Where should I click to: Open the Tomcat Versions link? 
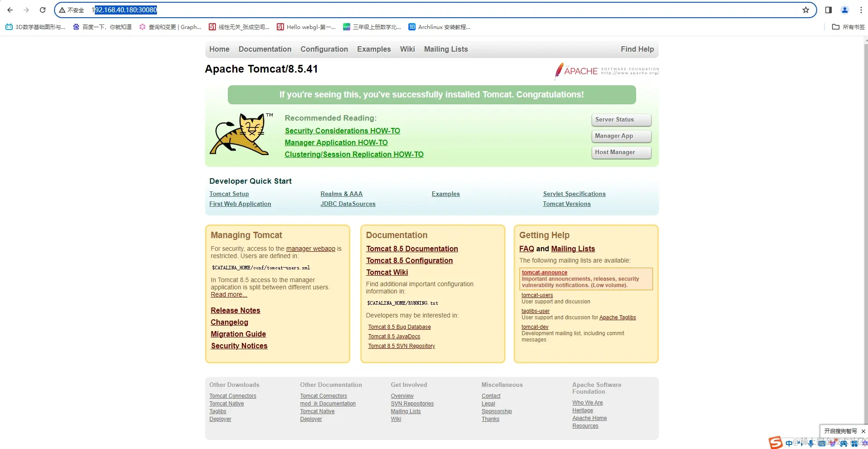click(x=567, y=204)
